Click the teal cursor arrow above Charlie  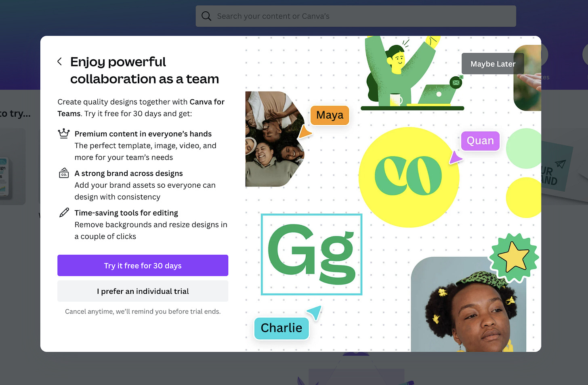[314, 312]
